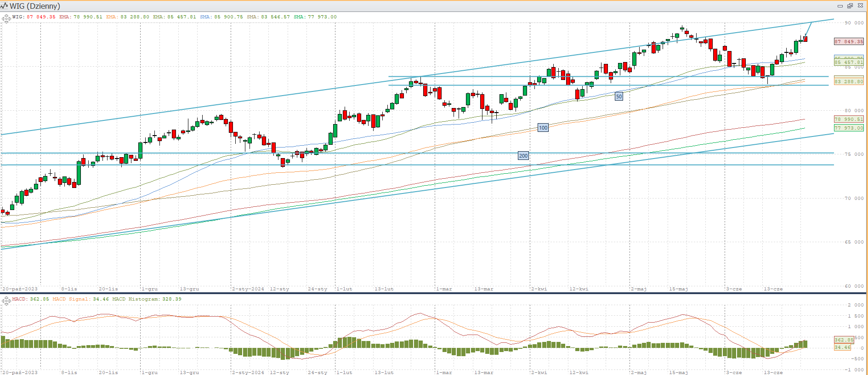Select the moving average label marked 50
Image resolution: width=868 pixels, height=375 pixels.
pyautogui.click(x=619, y=97)
